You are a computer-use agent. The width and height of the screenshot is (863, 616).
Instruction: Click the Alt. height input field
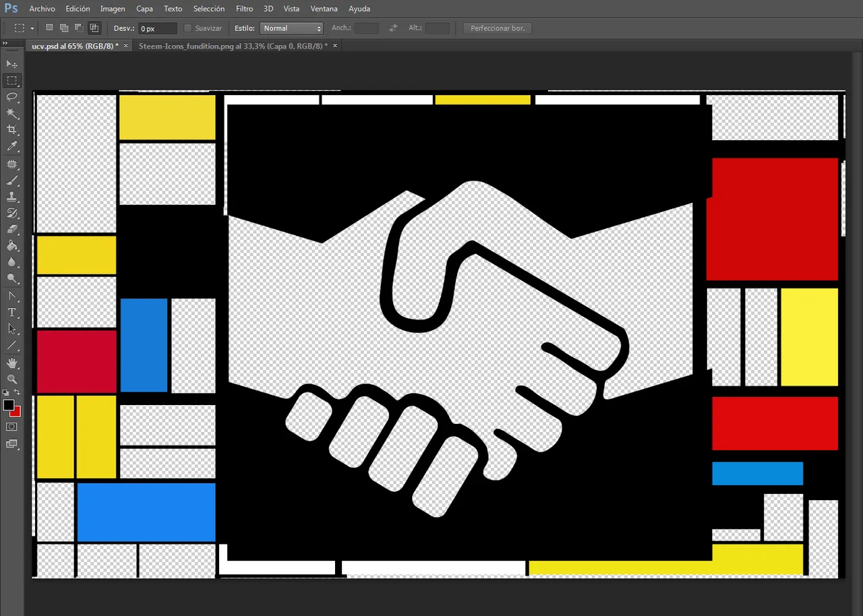(438, 28)
